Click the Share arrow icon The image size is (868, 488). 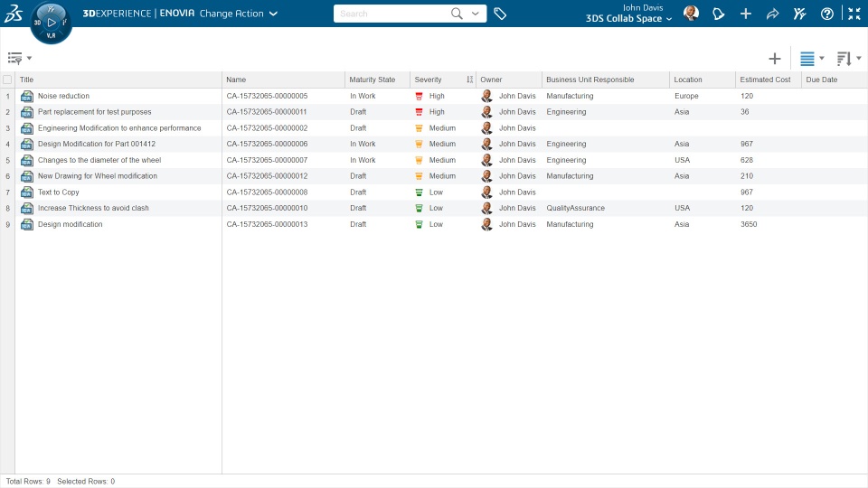point(773,14)
